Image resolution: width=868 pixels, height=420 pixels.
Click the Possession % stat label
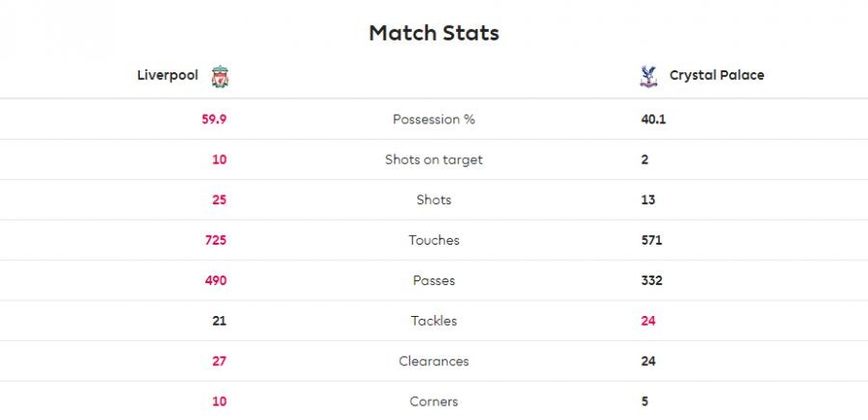click(434, 119)
